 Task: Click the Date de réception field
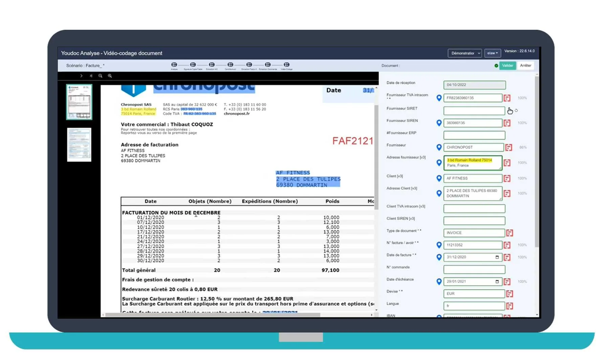[x=475, y=85]
